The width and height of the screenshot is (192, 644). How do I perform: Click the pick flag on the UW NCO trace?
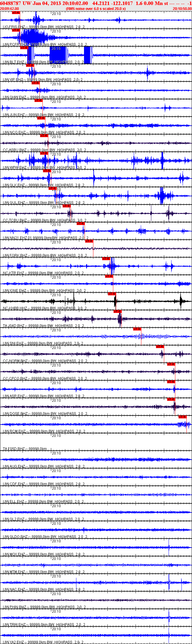(x=41, y=118)
